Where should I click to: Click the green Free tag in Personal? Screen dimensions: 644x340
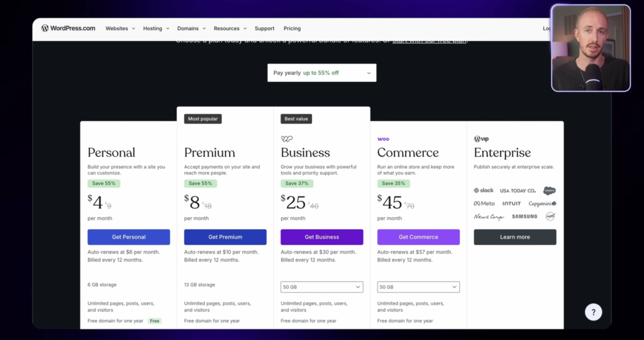pos(155,320)
